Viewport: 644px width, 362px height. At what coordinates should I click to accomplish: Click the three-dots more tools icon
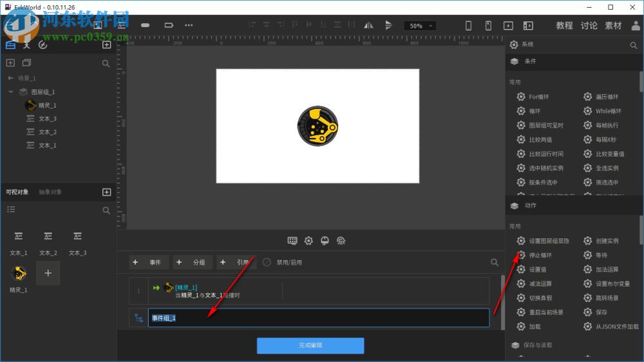[188, 25]
